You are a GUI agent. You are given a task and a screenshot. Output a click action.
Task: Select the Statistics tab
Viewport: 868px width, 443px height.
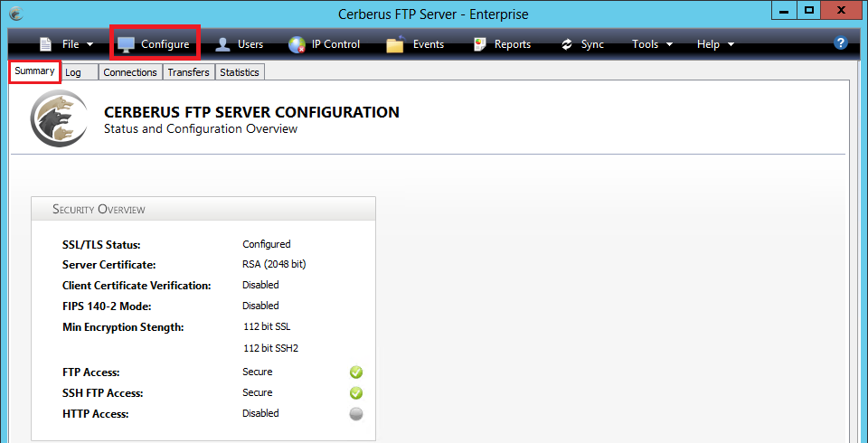pyautogui.click(x=240, y=72)
